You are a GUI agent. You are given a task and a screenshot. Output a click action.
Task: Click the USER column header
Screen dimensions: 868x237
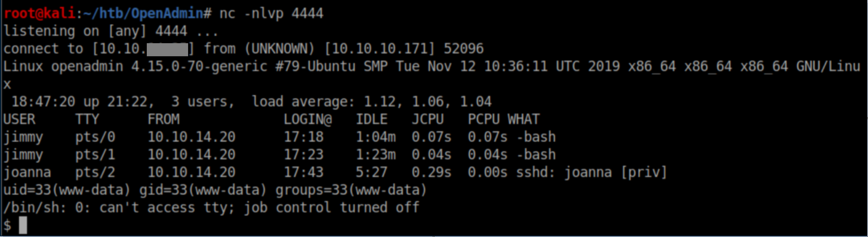tap(19, 119)
